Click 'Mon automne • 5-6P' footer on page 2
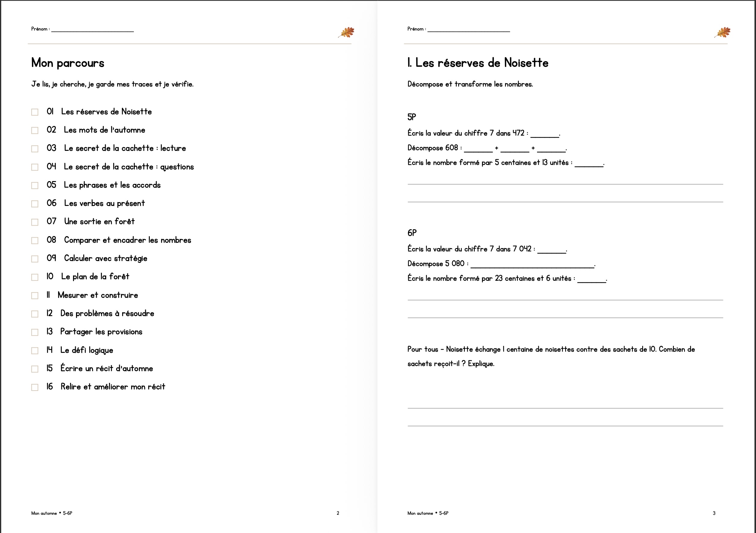 [x=52, y=513]
